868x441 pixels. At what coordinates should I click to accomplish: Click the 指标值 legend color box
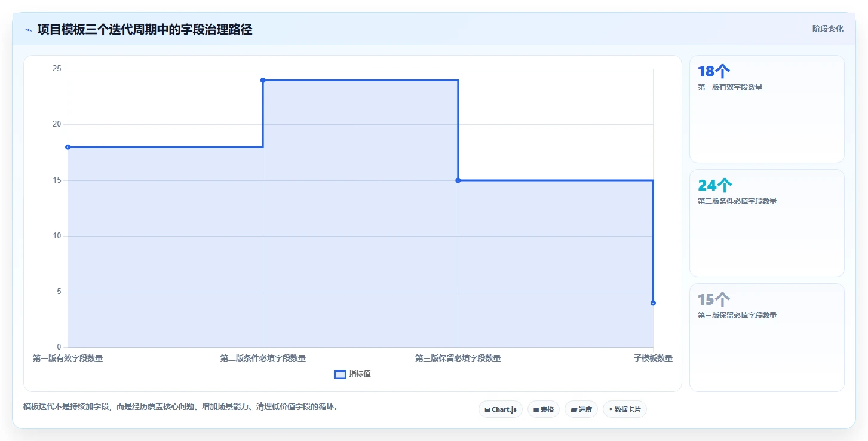pos(340,374)
